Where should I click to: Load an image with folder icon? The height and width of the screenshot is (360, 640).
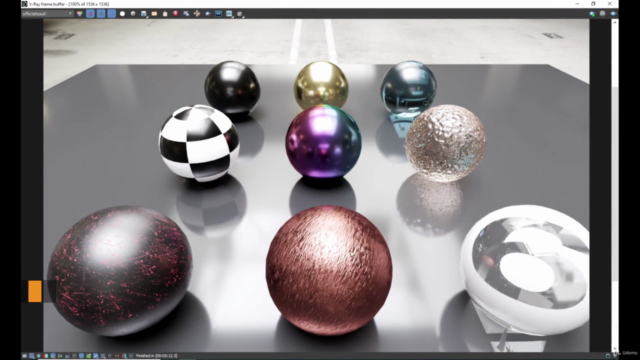coord(154,13)
